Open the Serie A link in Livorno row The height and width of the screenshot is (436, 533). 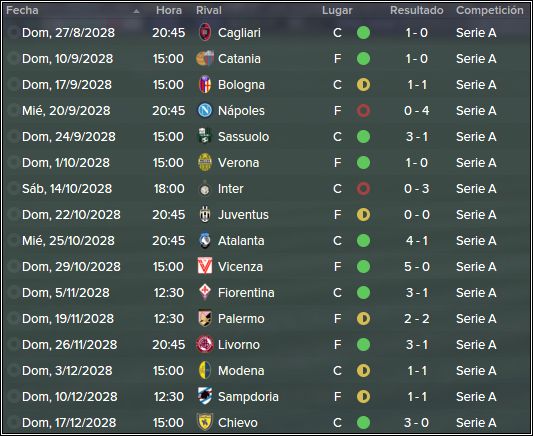[476, 345]
